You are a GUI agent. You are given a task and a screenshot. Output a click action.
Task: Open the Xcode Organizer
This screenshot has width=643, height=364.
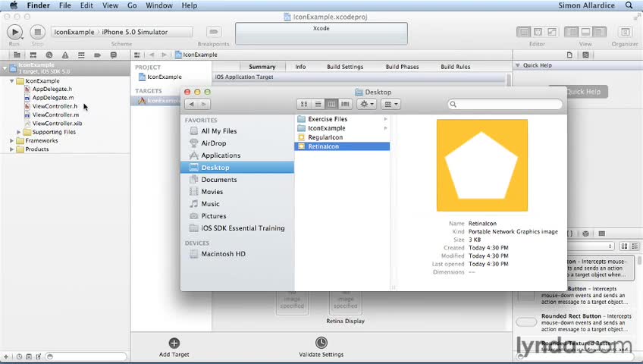tap(625, 32)
